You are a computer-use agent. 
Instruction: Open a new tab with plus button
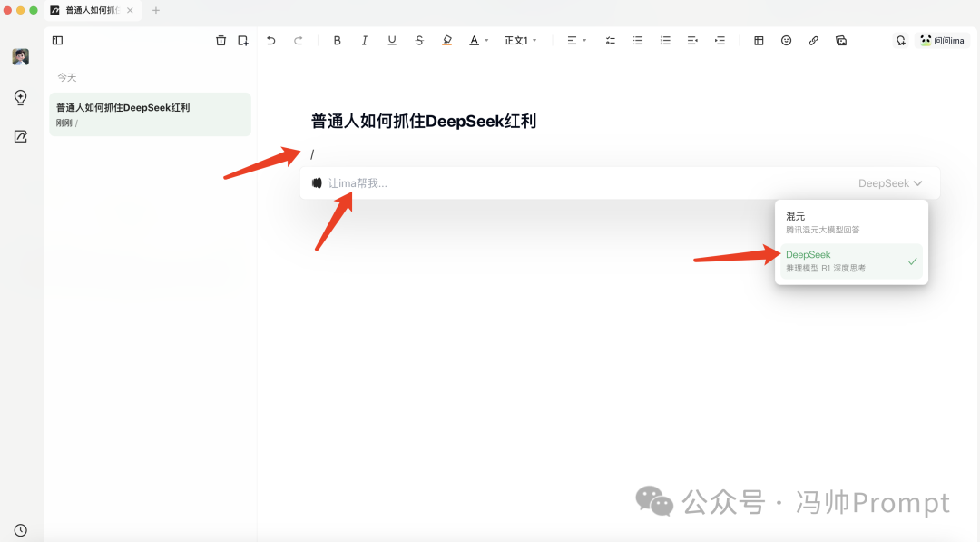pyautogui.click(x=156, y=11)
